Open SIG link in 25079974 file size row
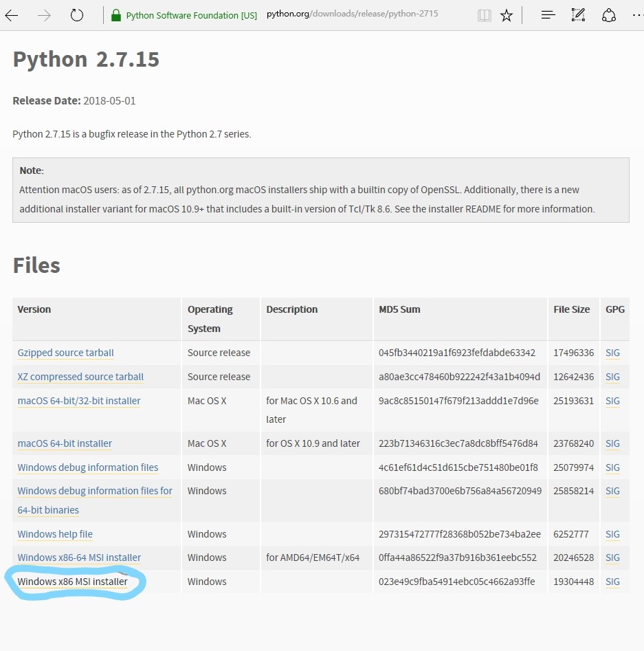 pyautogui.click(x=612, y=468)
